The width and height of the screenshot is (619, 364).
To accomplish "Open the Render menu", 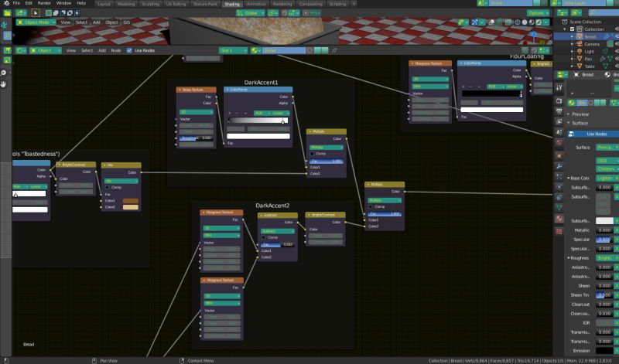I will click(44, 3).
